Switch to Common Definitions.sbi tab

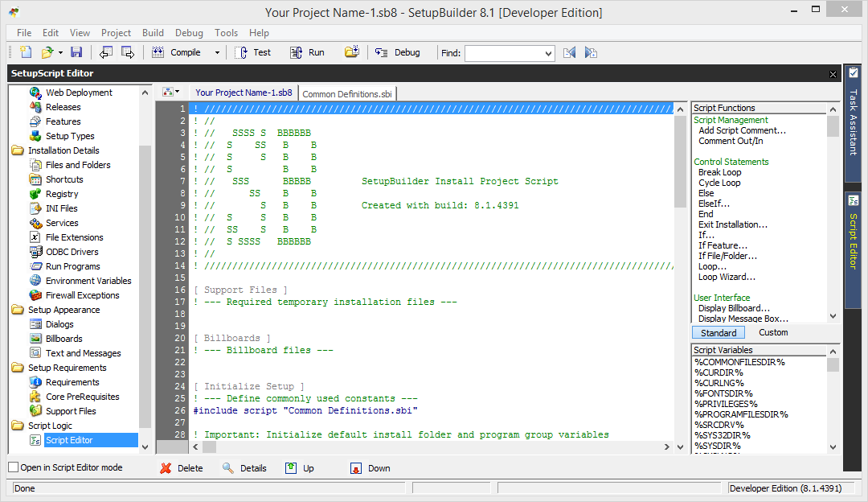347,94
